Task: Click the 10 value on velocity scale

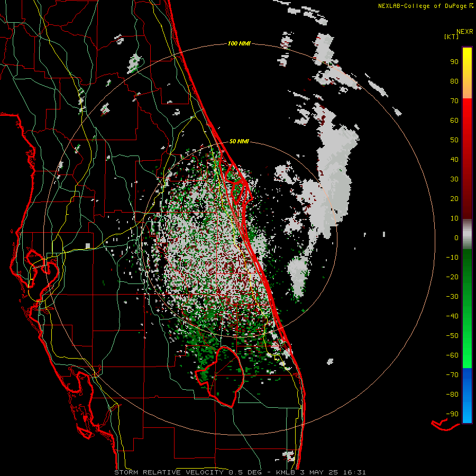Action: pyautogui.click(x=454, y=218)
